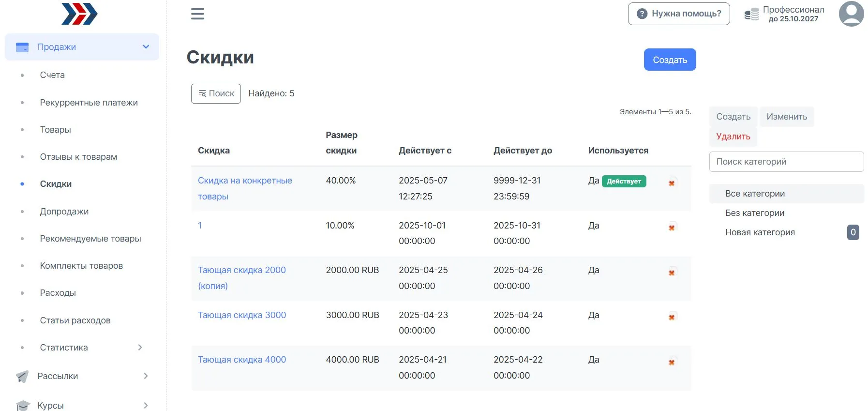
Task: Click red Удалить category button
Action: [x=733, y=137]
